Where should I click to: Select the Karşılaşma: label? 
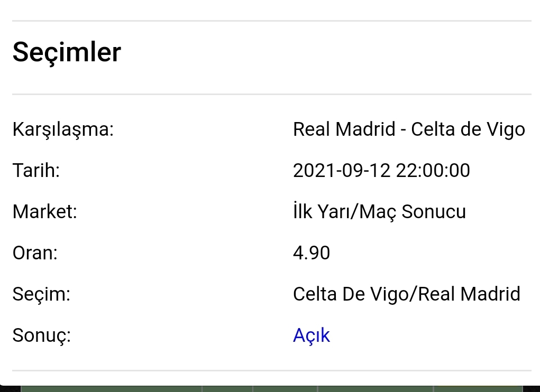click(63, 130)
